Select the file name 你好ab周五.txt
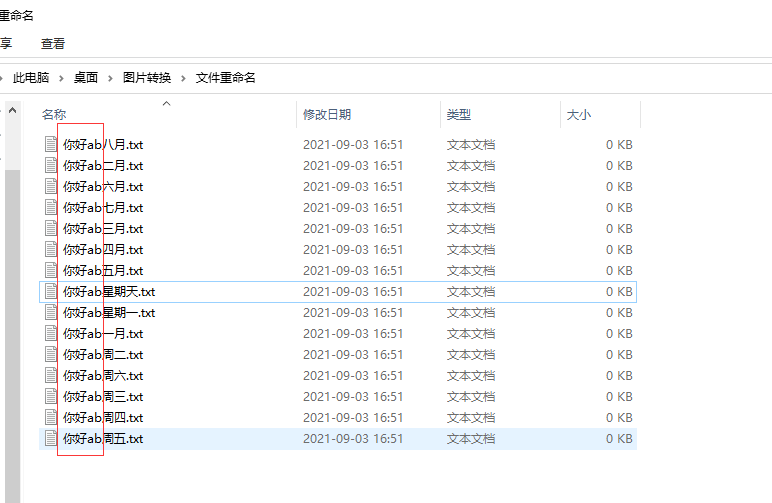The width and height of the screenshot is (772, 503). pos(103,439)
